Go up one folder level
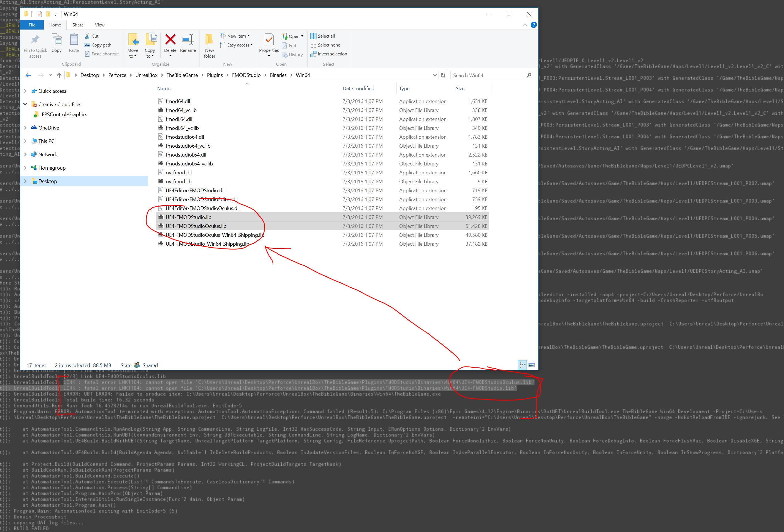 (x=59, y=75)
